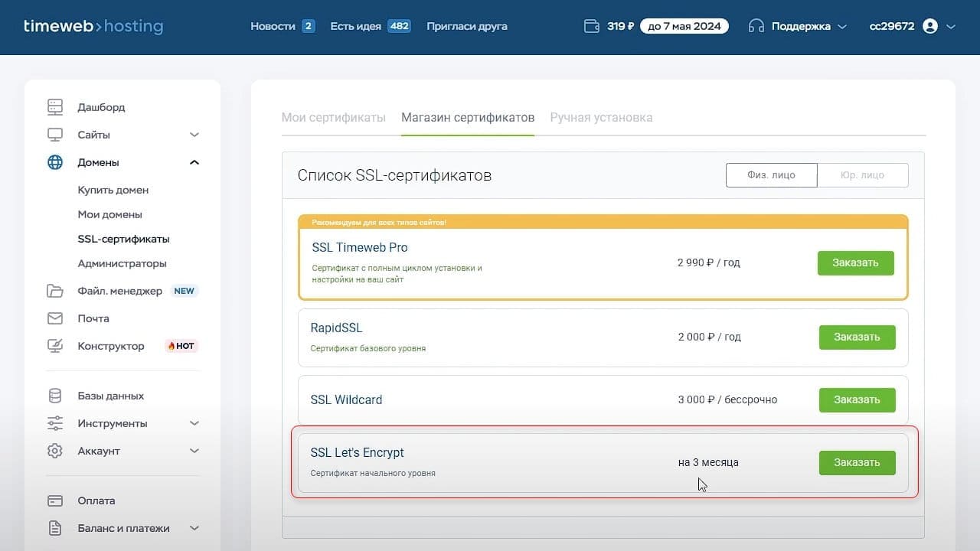Click the Поддержка label in header
Screen dimensions: 980x551
click(801, 26)
